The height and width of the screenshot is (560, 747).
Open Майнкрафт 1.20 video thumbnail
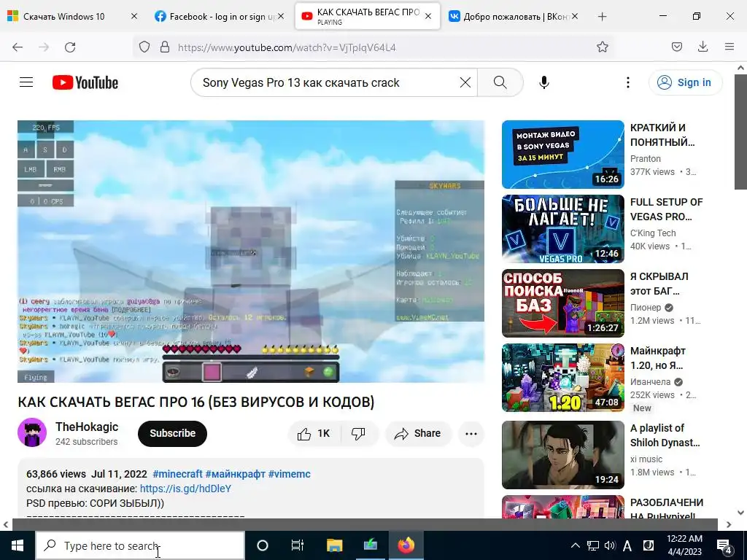tap(562, 378)
